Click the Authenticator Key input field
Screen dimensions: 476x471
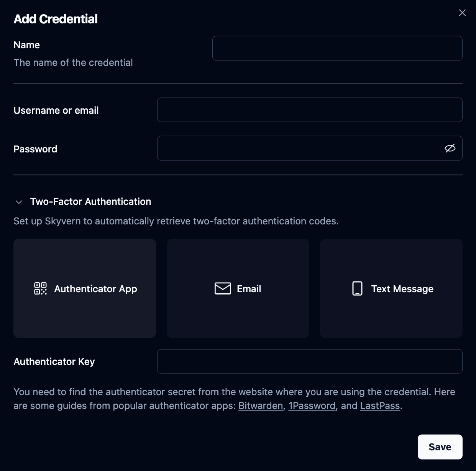click(310, 361)
